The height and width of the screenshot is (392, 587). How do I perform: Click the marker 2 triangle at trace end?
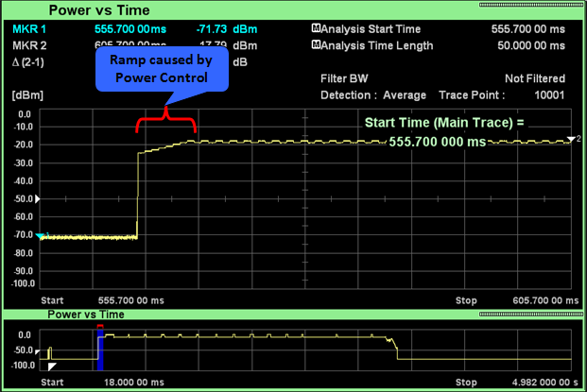[x=570, y=140]
